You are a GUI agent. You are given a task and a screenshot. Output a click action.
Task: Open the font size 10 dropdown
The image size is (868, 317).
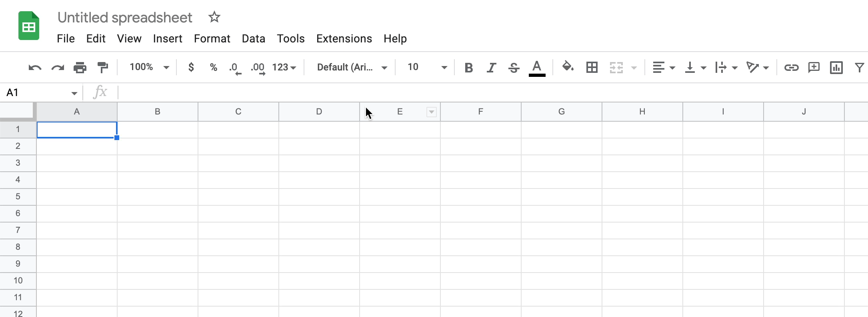427,67
